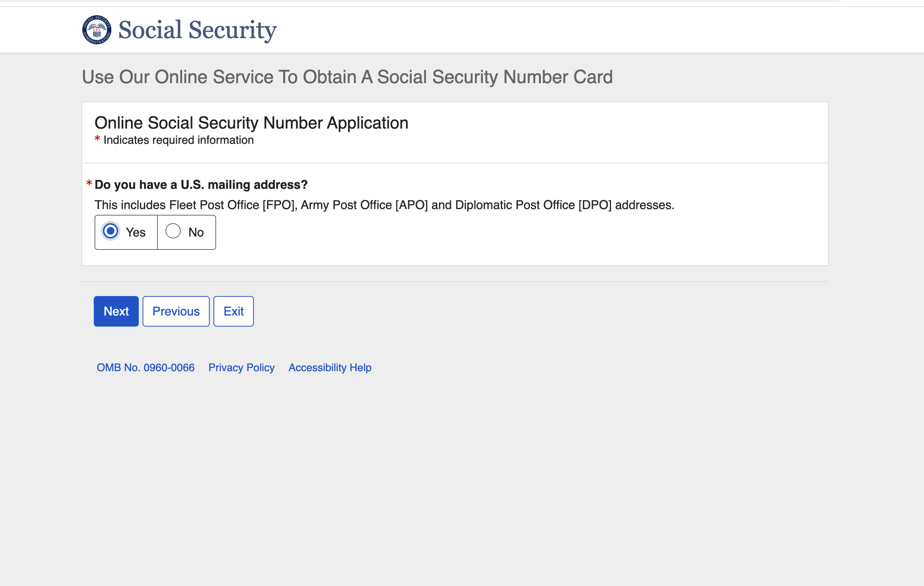The image size is (924, 586).
Task: Leave the application with the Exit button
Action: 234,311
